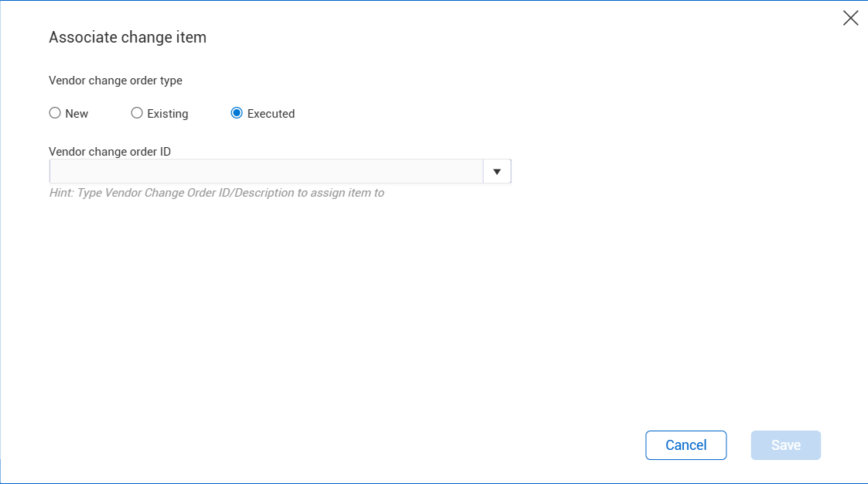The image size is (868, 484).
Task: Click the 'Executed' radio label text
Action: click(x=271, y=114)
